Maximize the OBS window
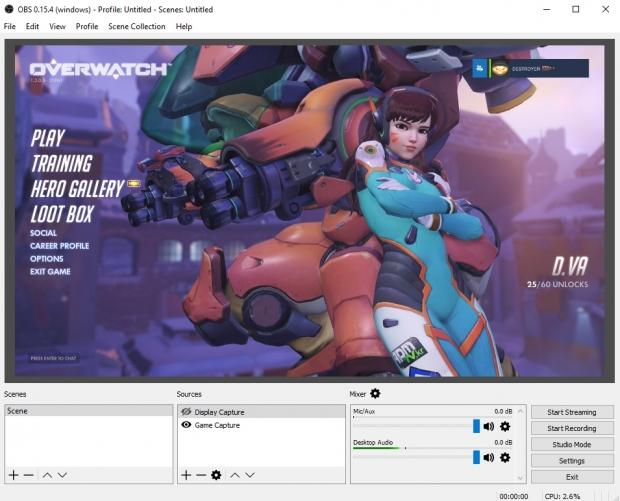The height and width of the screenshot is (501, 620). click(x=576, y=9)
